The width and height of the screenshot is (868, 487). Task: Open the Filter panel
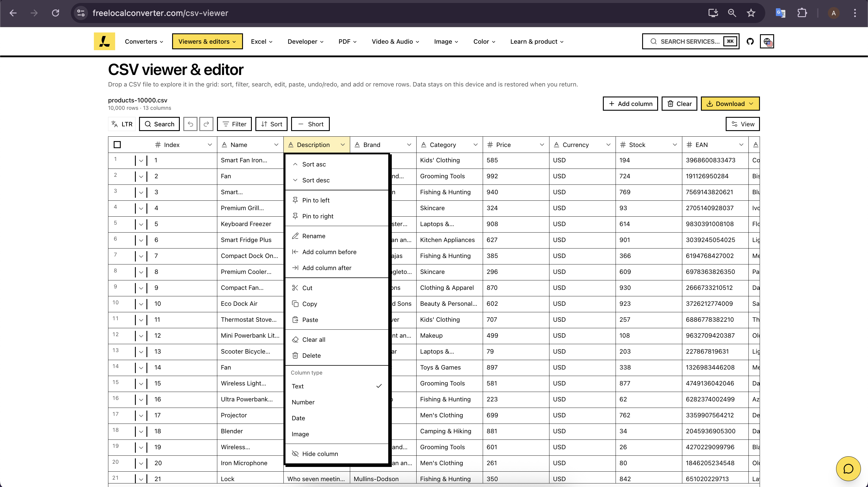pos(234,124)
